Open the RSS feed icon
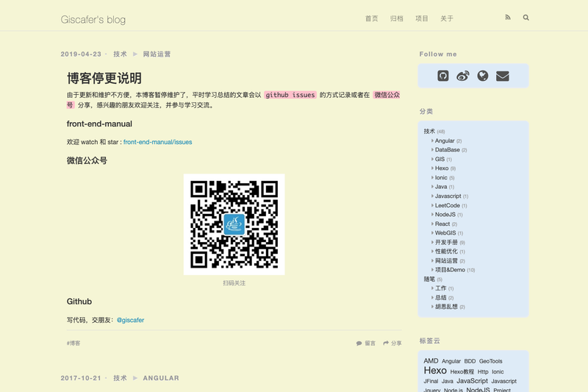Screen dimensions: 588x392 (x=508, y=17)
